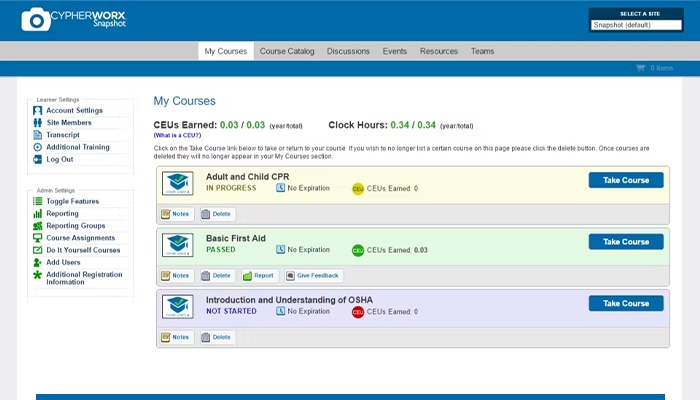
Task: Open Notes for Introduction and Understanding of OSHA
Action: pos(175,337)
